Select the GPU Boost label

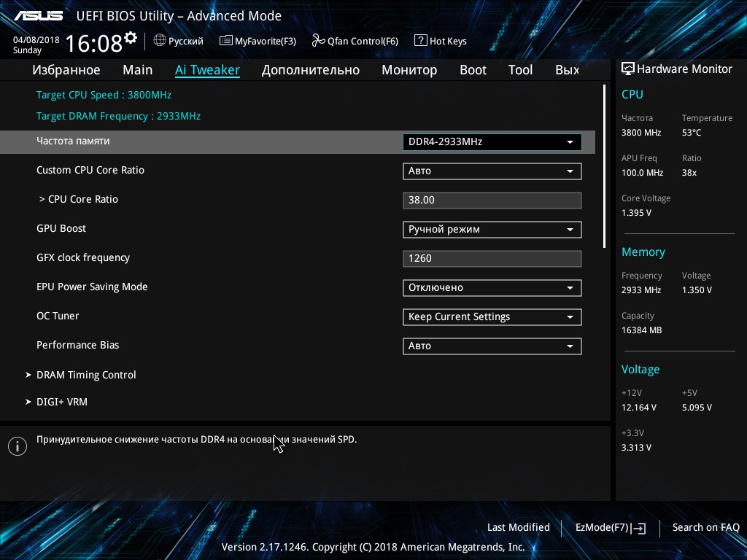[x=61, y=228]
